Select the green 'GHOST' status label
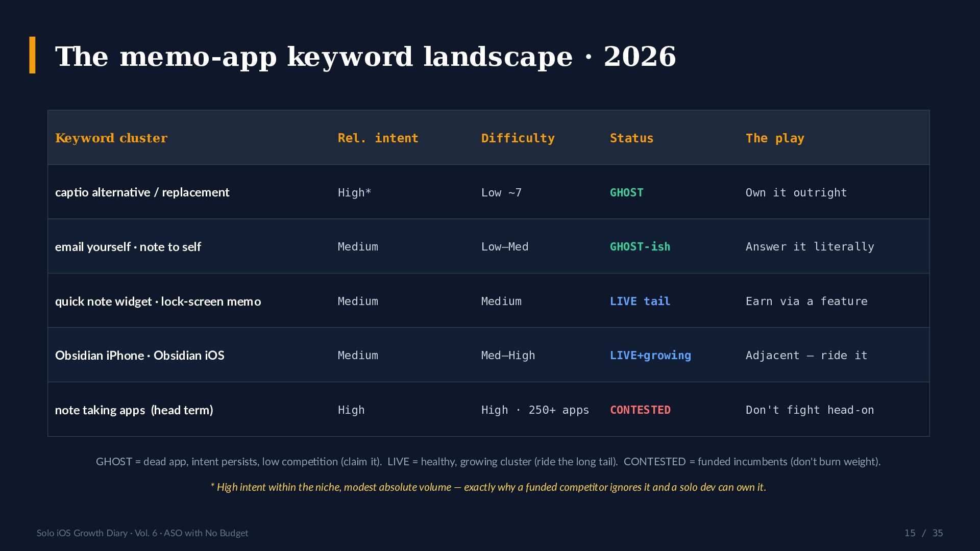The height and width of the screenshot is (551, 980). (x=627, y=192)
